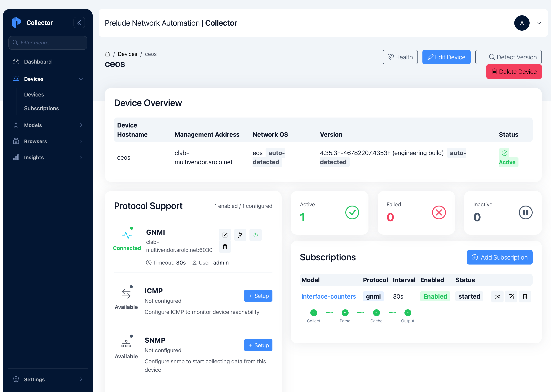Open live stream for interface-counters subscription
This screenshot has height=392, width=551.
coord(497,297)
